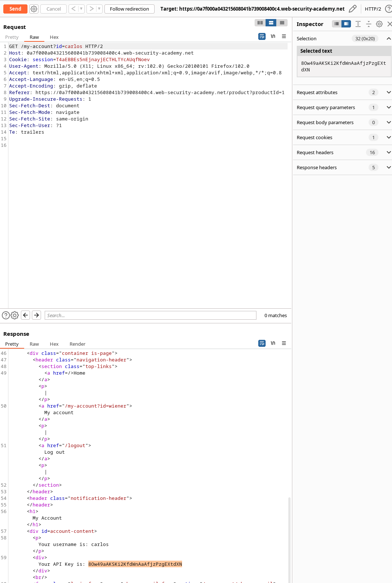The width and height of the screenshot is (392, 583).
Task: Go to next request in history
Action: (x=92, y=9)
